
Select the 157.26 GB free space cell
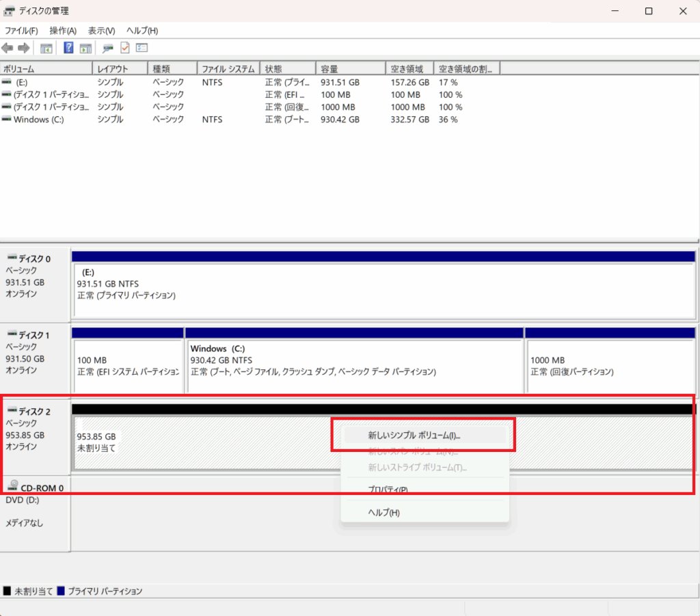tap(410, 83)
